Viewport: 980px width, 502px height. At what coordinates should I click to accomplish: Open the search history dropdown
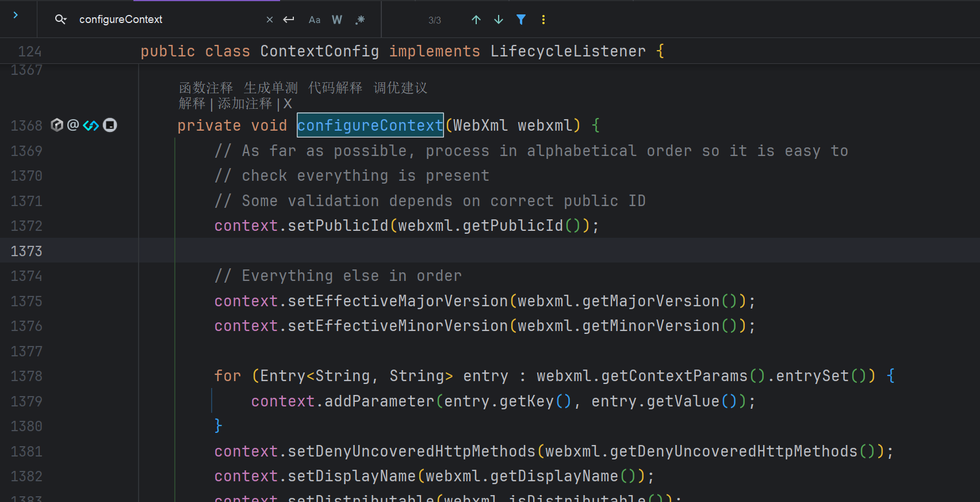point(60,20)
